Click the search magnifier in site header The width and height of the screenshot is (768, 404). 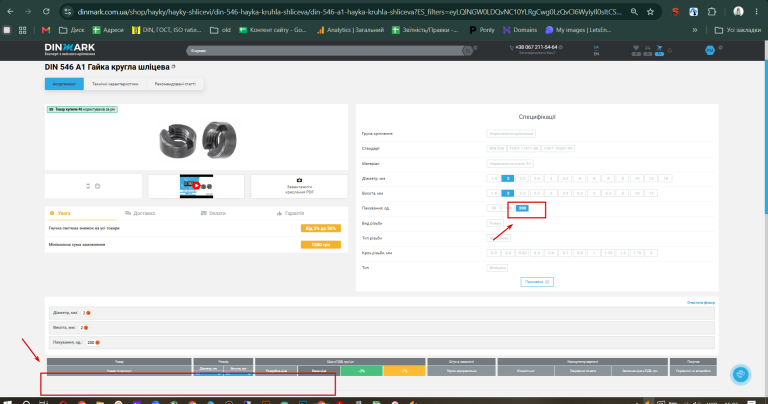(x=468, y=50)
